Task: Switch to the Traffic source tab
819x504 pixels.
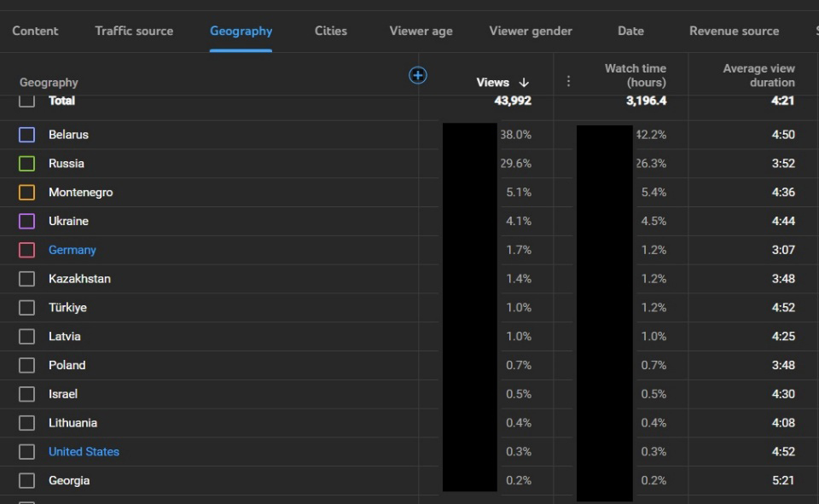Action: click(134, 31)
